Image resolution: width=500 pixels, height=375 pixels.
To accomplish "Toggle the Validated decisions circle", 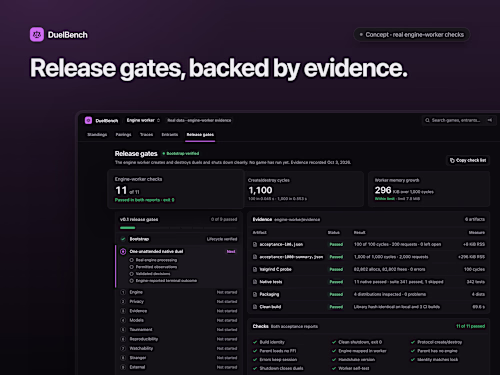I will [x=131, y=274].
